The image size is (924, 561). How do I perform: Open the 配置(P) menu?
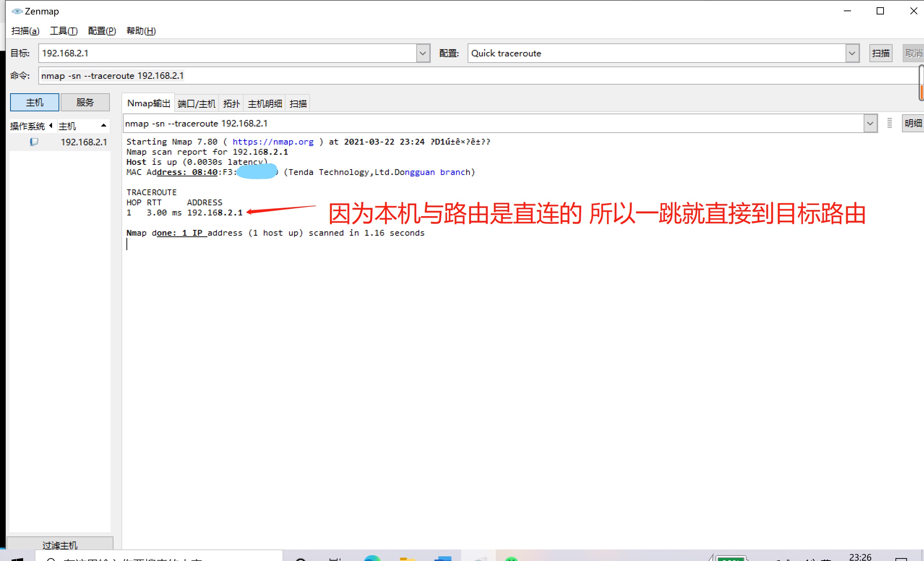(x=102, y=31)
